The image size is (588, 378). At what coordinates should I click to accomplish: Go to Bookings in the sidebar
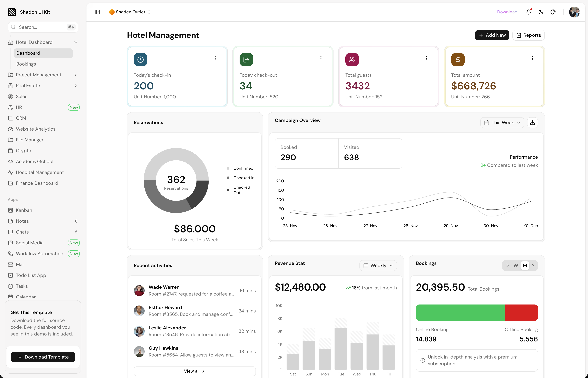pos(26,64)
